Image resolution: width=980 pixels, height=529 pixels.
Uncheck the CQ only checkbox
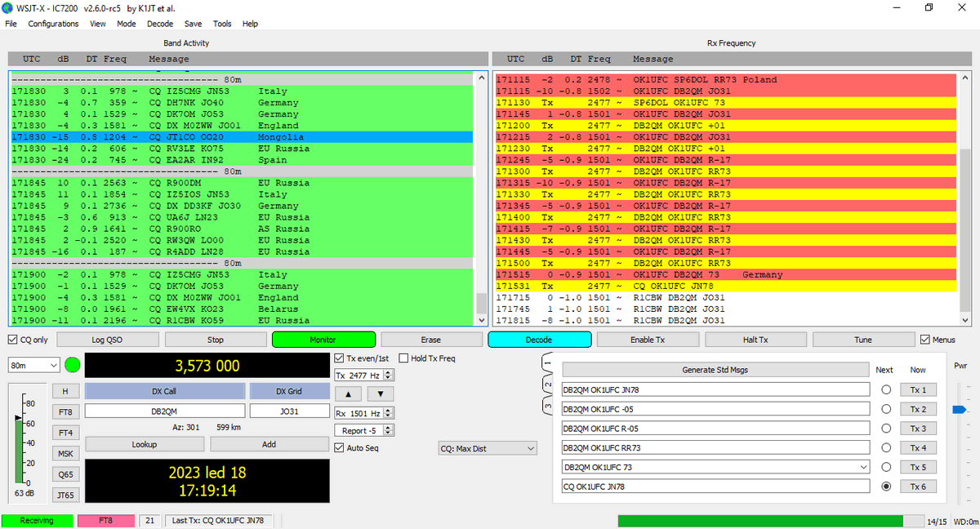(x=13, y=340)
